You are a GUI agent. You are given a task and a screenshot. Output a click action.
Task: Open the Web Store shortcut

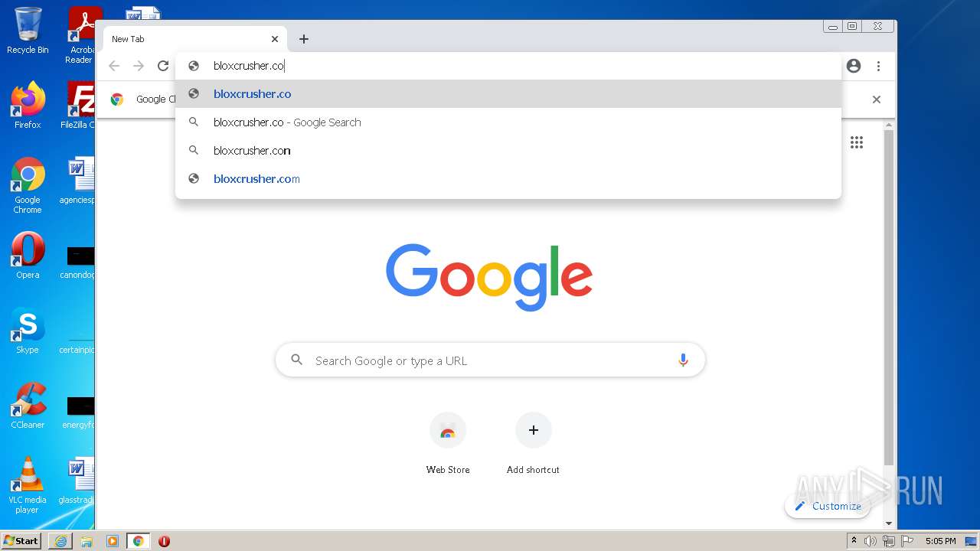point(448,444)
